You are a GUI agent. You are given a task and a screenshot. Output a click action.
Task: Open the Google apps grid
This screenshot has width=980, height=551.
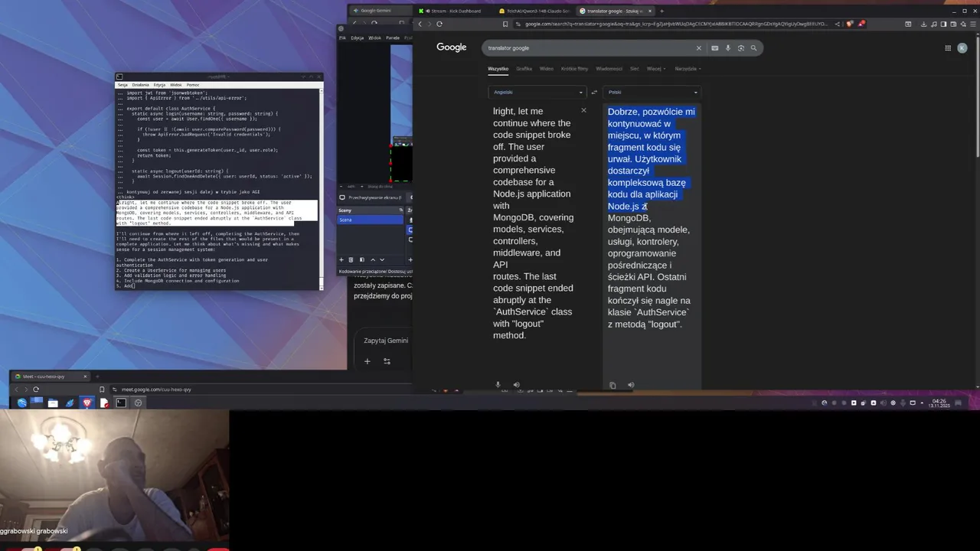click(948, 48)
